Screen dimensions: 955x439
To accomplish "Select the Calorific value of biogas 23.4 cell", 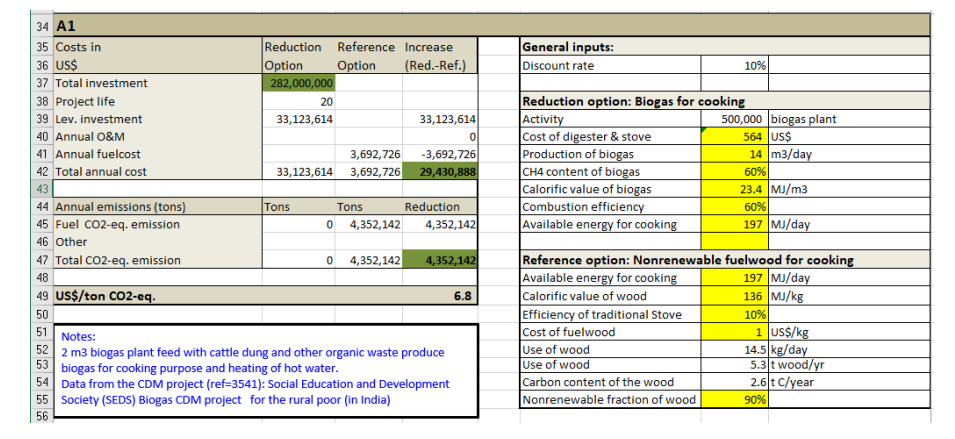I will (x=735, y=189).
